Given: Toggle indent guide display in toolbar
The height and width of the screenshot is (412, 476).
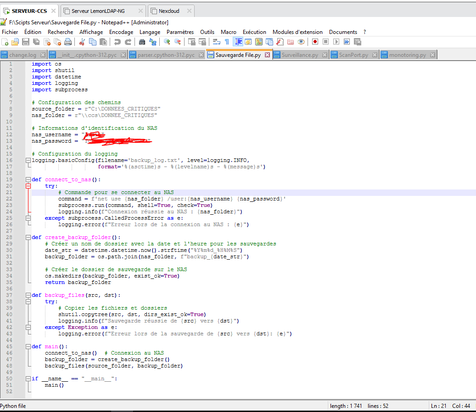Looking at the screenshot, I should [x=238, y=42].
